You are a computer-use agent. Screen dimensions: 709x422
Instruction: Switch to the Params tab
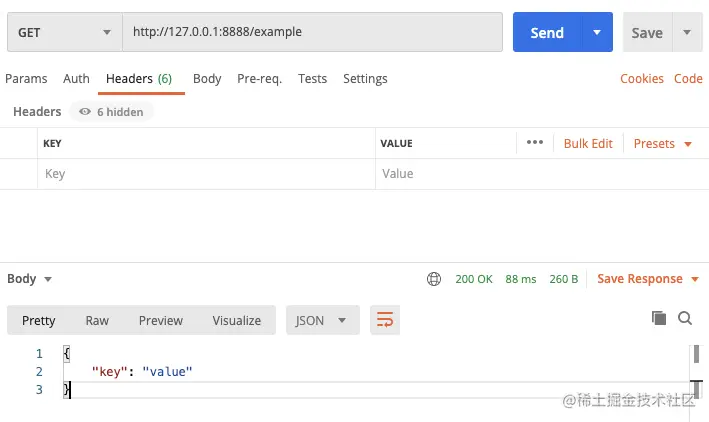coord(26,79)
